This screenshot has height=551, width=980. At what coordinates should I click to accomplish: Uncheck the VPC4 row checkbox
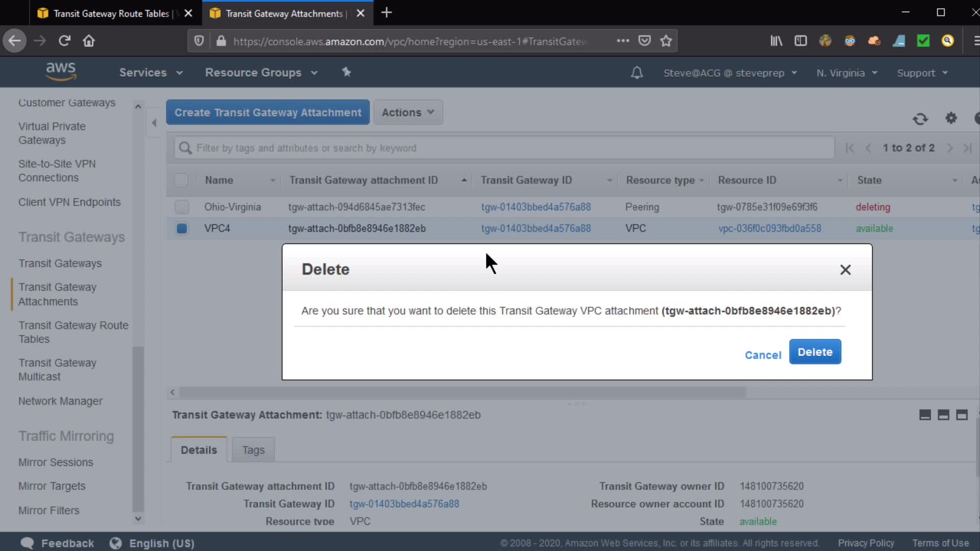click(181, 229)
